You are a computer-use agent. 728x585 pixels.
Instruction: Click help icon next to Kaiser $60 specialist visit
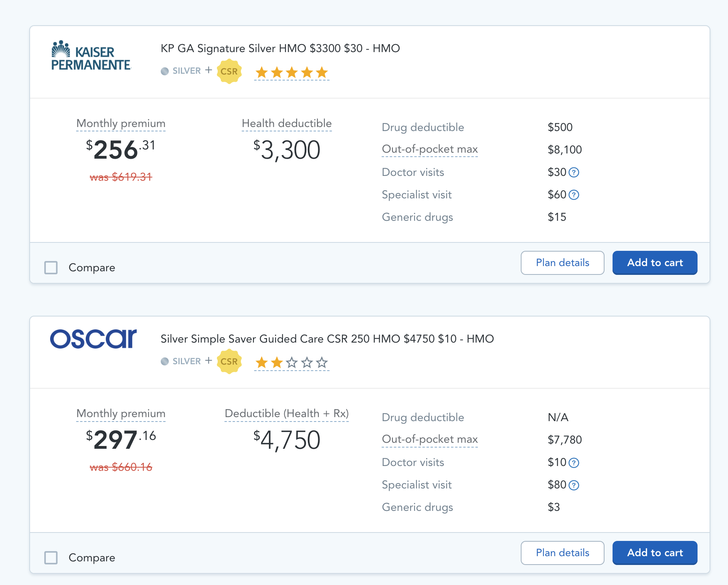tap(574, 195)
